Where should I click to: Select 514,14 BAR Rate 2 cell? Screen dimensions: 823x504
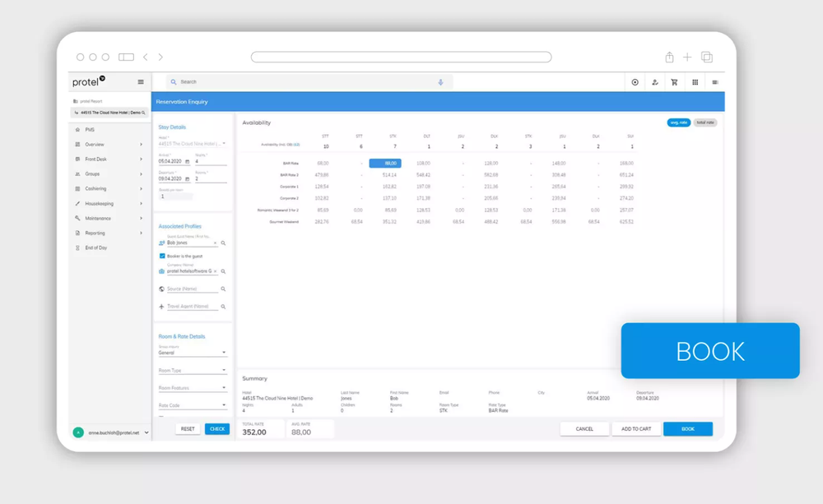tap(389, 175)
